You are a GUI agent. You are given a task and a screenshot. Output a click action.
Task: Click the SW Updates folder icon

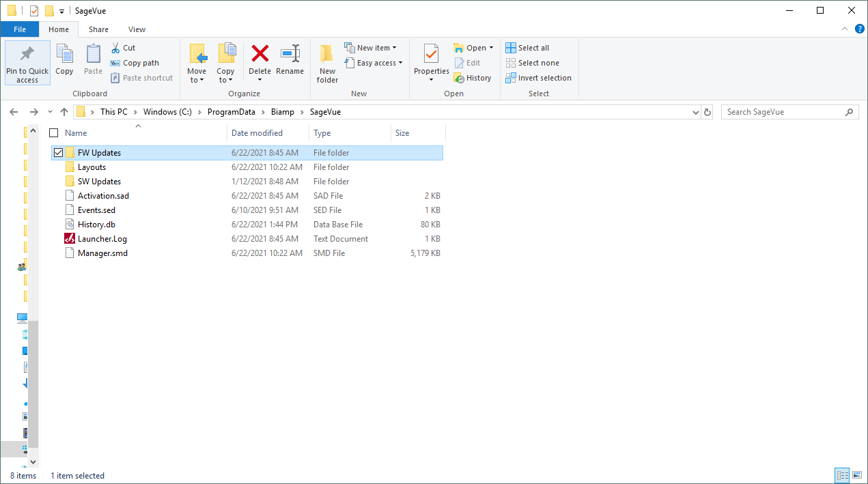pyautogui.click(x=70, y=182)
